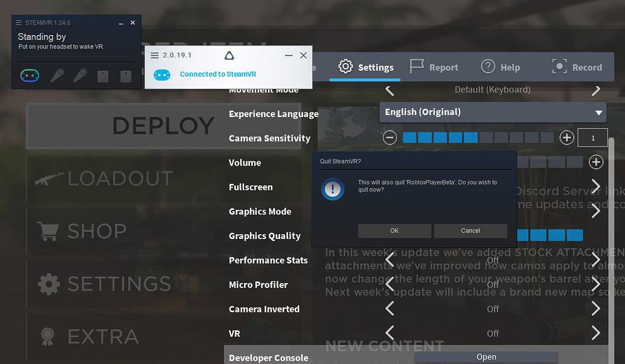Switch to the Help tab

coord(501,67)
